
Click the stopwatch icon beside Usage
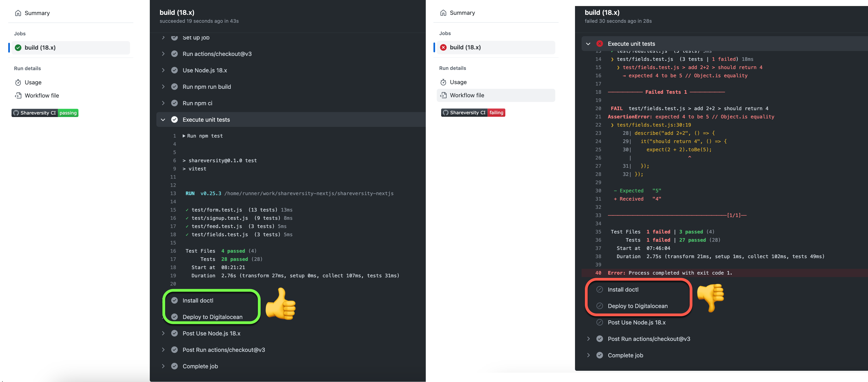18,82
